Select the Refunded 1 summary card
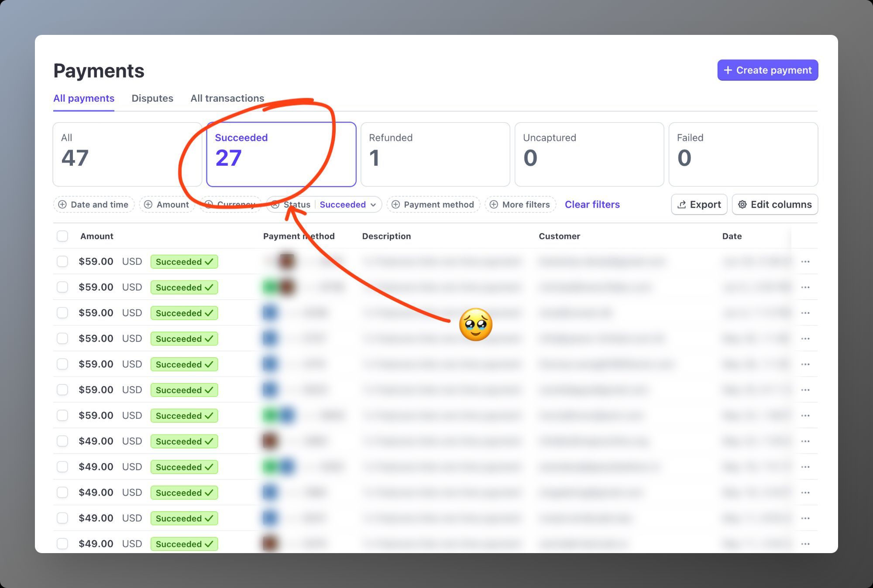Viewport: 873px width, 588px height. click(435, 154)
